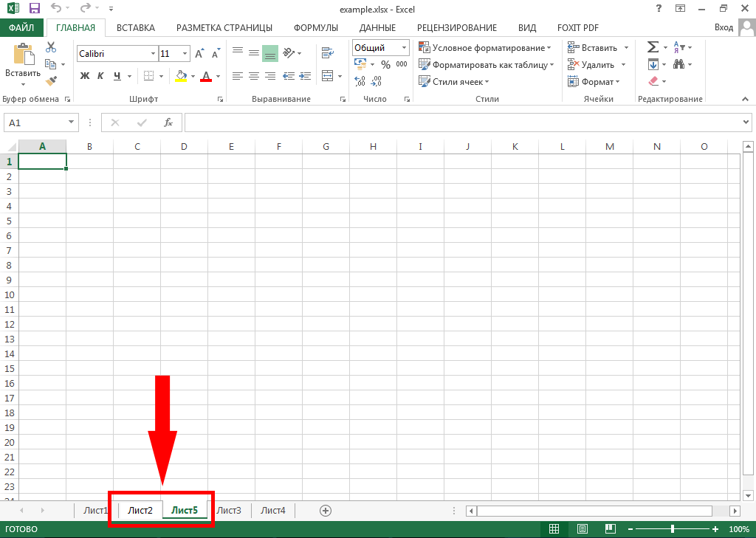Click the Стили ячеек button

[x=453, y=82]
